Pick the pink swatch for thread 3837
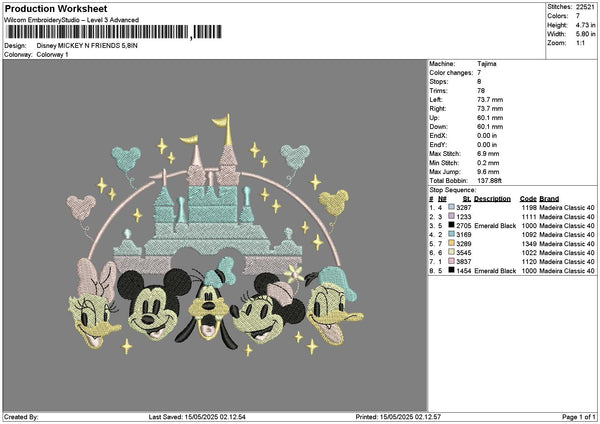 pos(452,261)
